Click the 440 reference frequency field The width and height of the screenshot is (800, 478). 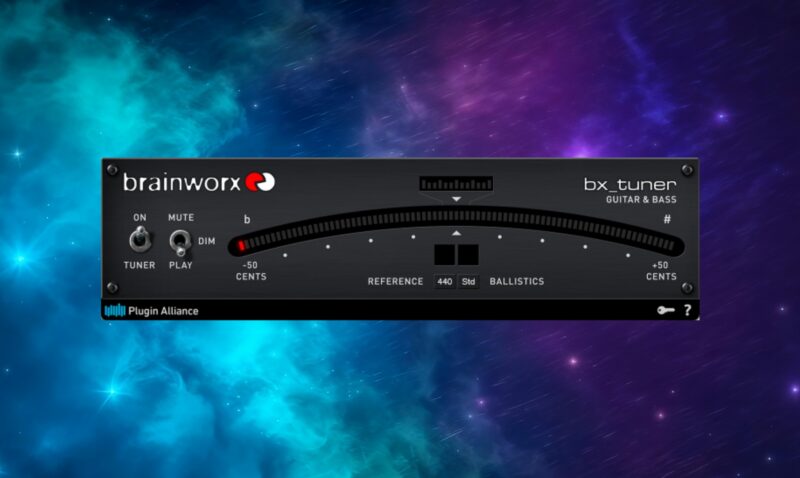(445, 282)
